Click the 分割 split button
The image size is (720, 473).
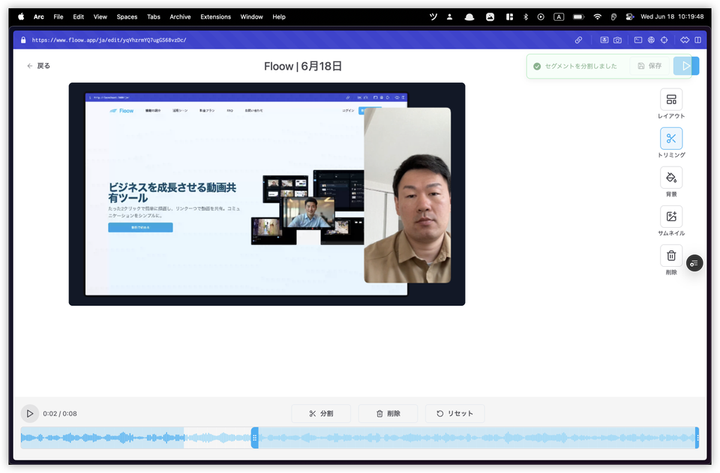321,413
